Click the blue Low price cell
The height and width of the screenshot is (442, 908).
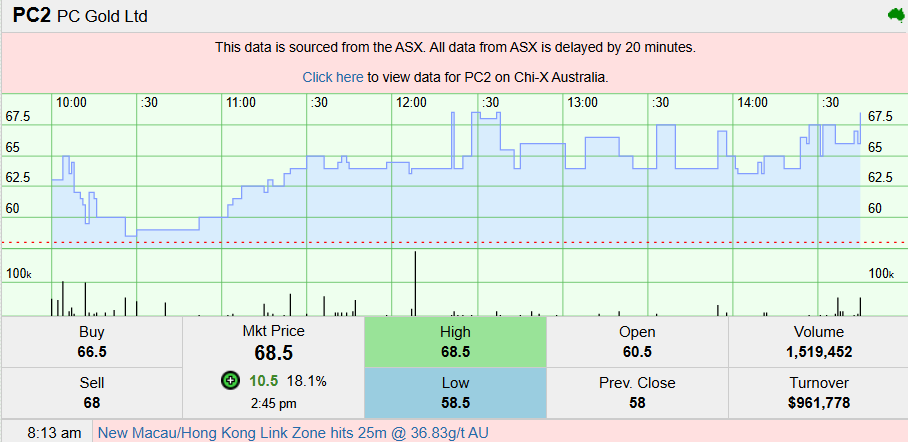[455, 393]
